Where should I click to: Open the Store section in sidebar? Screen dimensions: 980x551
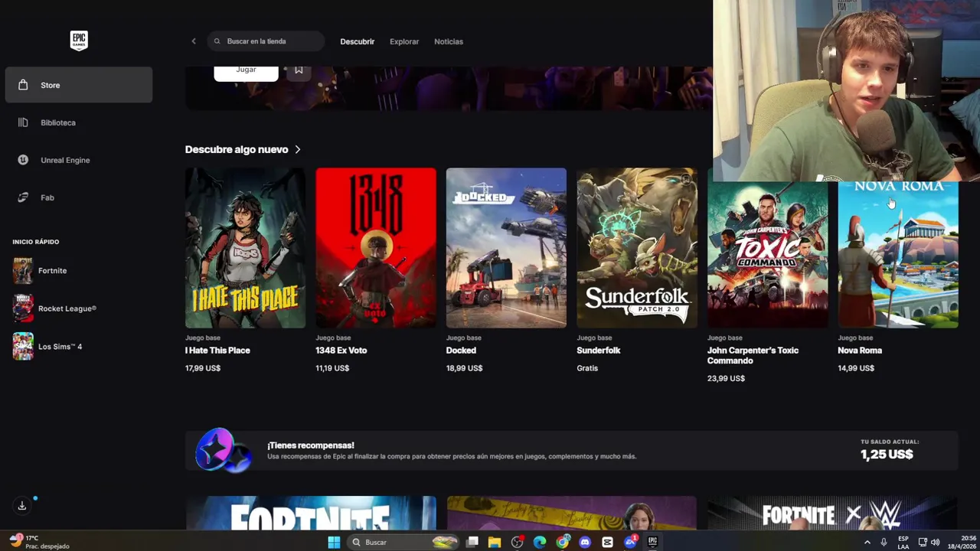(79, 85)
